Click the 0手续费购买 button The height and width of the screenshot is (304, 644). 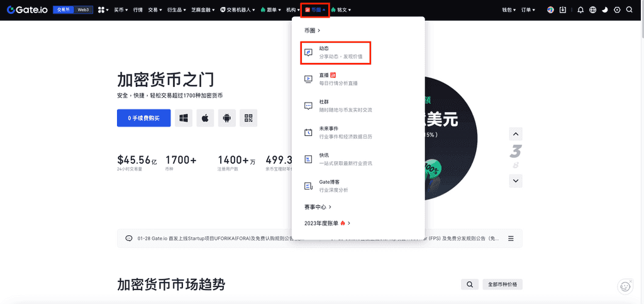pyautogui.click(x=143, y=118)
